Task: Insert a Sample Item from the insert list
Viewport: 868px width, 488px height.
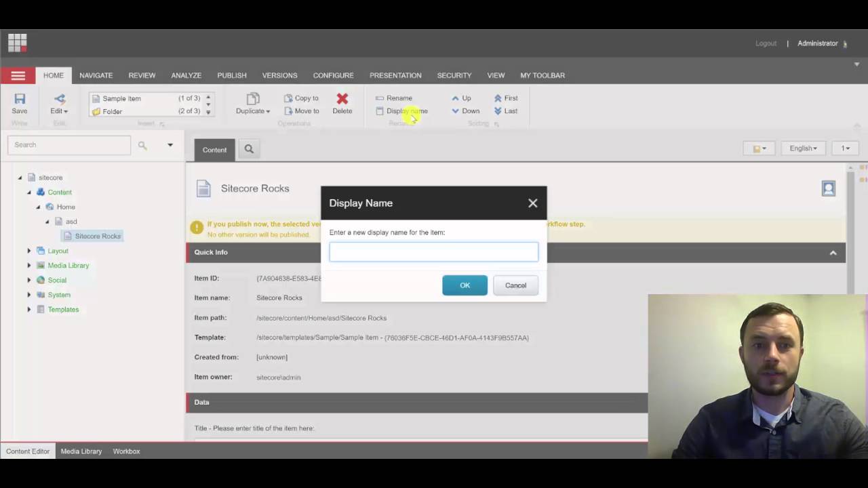Action: [146, 98]
